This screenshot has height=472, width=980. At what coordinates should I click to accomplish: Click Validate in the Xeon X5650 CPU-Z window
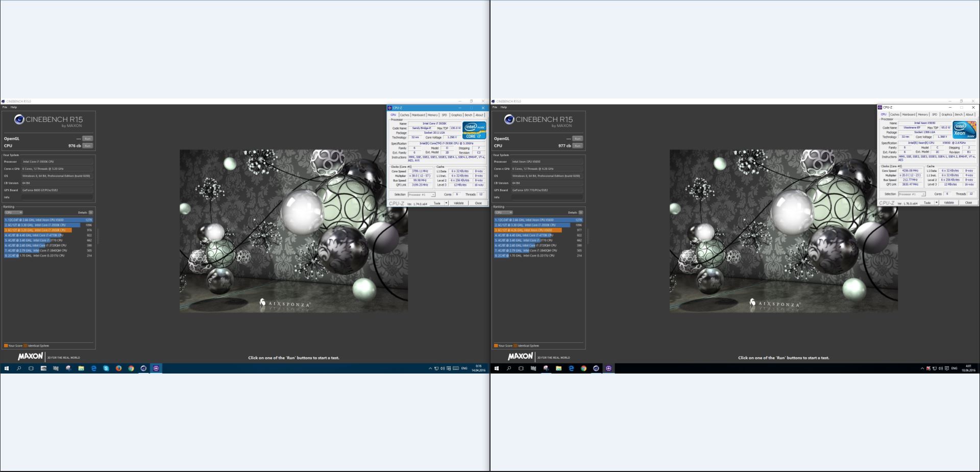949,203
